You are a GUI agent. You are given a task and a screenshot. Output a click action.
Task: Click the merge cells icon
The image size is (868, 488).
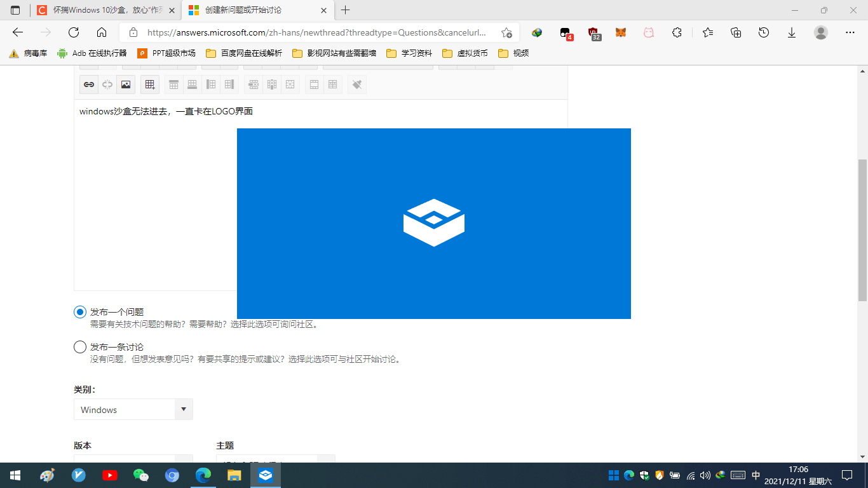[x=314, y=85]
